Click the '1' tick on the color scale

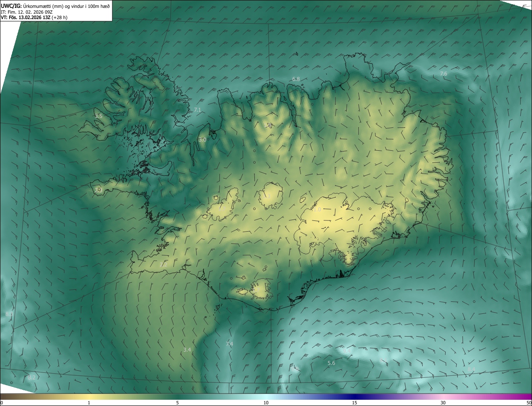coord(89,403)
